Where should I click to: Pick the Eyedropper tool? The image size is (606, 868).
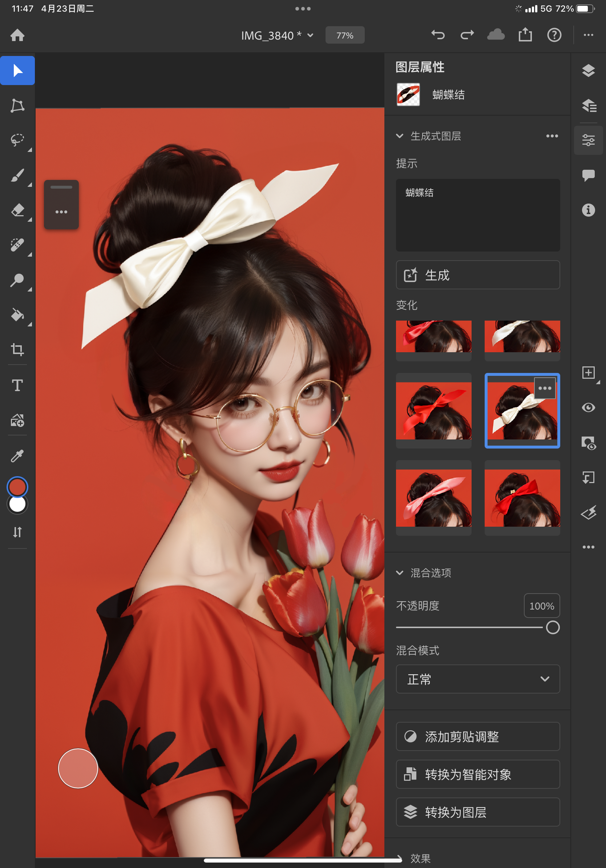tap(17, 456)
